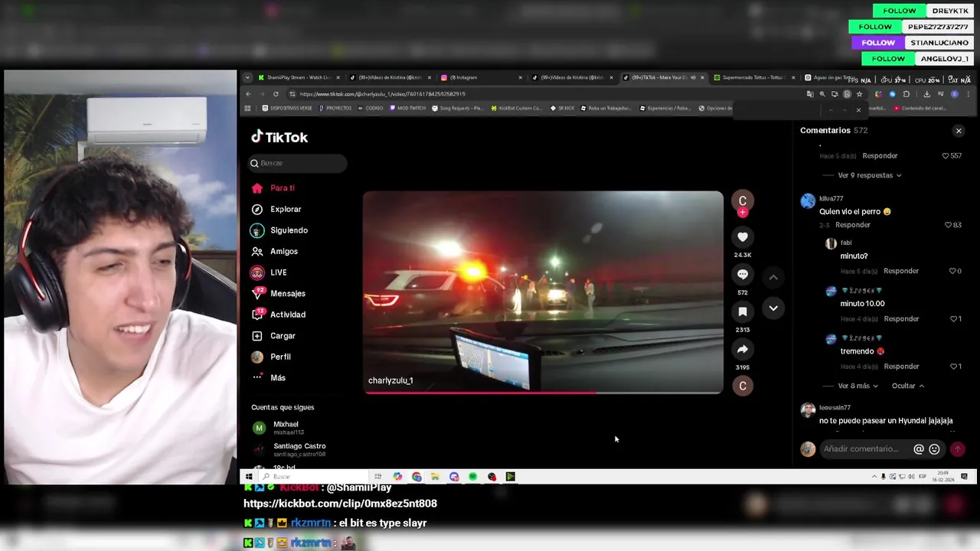This screenshot has height=551, width=980.
Task: Go to the previous video arrow
Action: pos(773,277)
